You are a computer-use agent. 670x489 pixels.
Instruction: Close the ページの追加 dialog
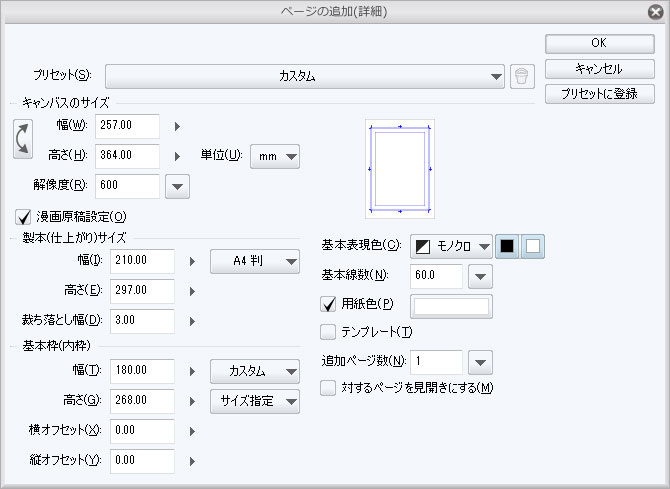(655, 12)
